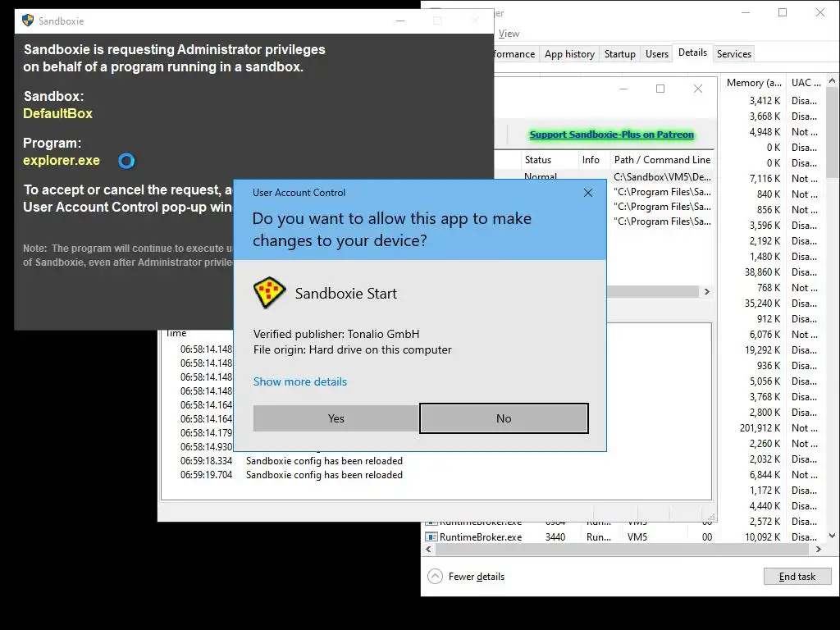
Task: Open Support Sandboxie-Plus on Patreon link
Action: click(611, 135)
